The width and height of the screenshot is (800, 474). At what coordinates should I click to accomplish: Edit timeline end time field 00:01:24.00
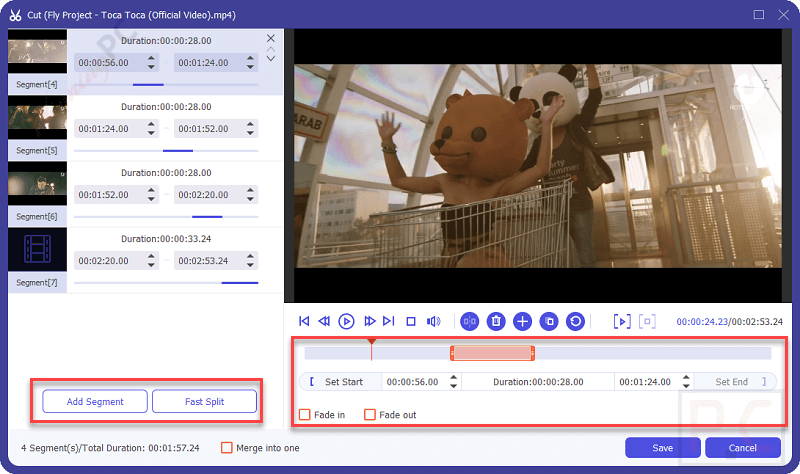pos(645,382)
